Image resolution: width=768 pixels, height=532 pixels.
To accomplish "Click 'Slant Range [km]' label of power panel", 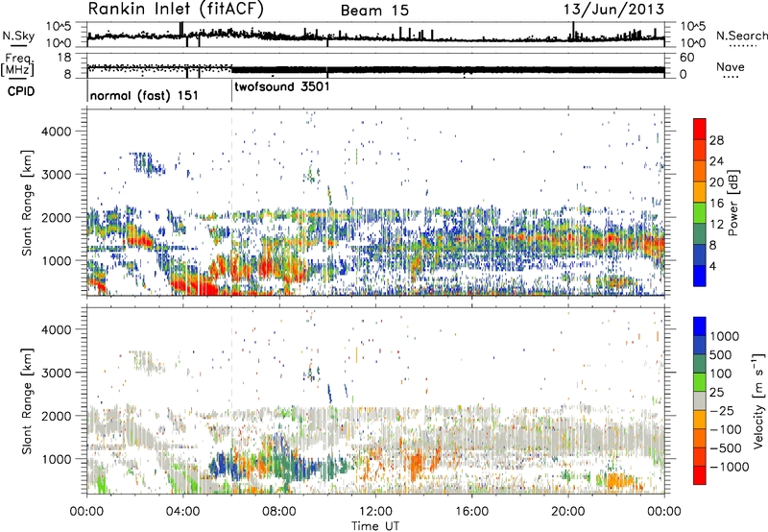I will (x=27, y=203).
